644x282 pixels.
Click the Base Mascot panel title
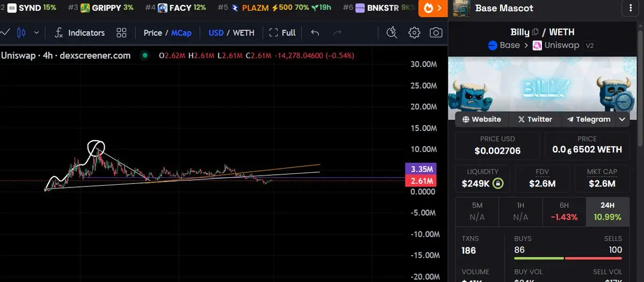pyautogui.click(x=504, y=8)
